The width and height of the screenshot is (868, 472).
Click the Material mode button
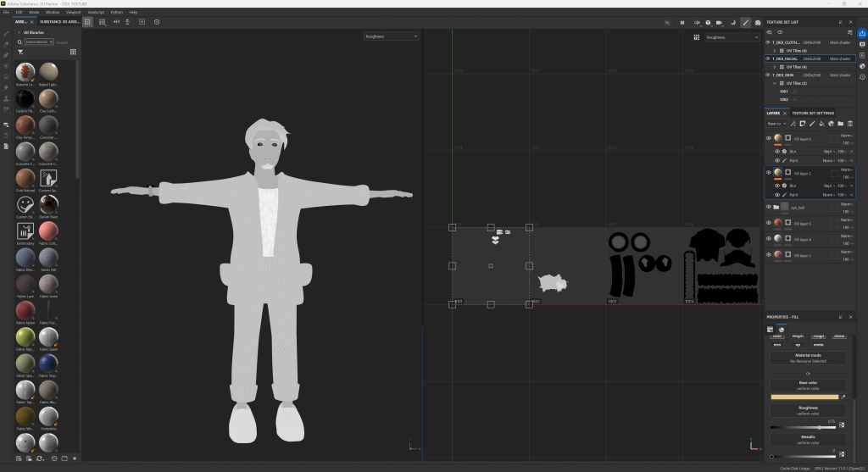807,358
